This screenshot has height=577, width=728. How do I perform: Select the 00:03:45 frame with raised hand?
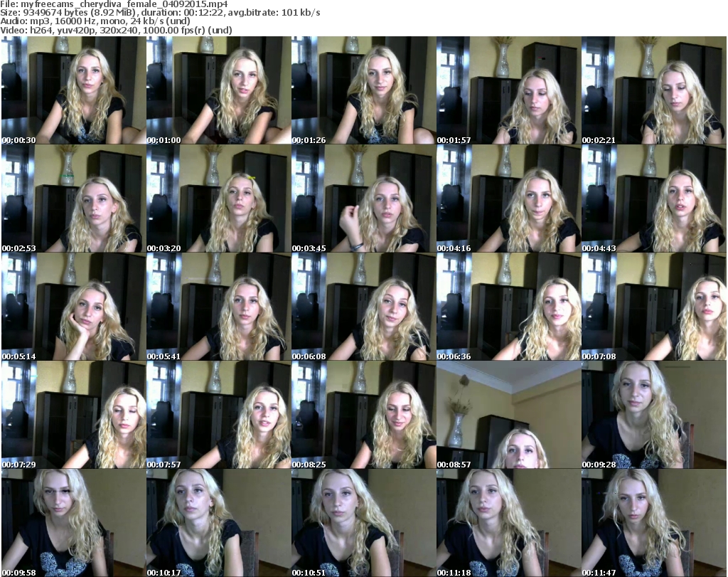pos(363,198)
